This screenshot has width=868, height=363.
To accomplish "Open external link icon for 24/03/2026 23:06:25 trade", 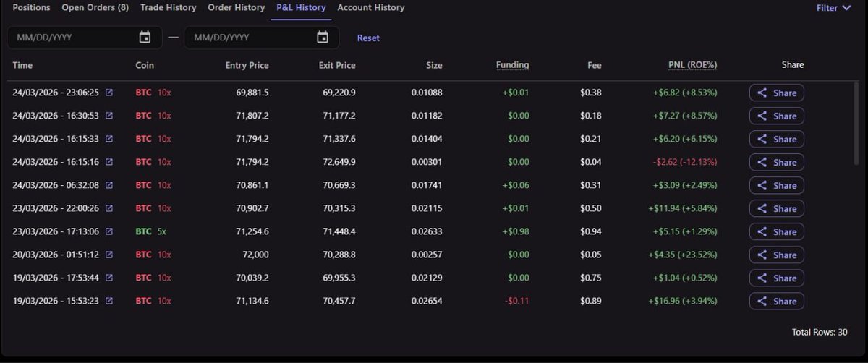I will tap(109, 93).
